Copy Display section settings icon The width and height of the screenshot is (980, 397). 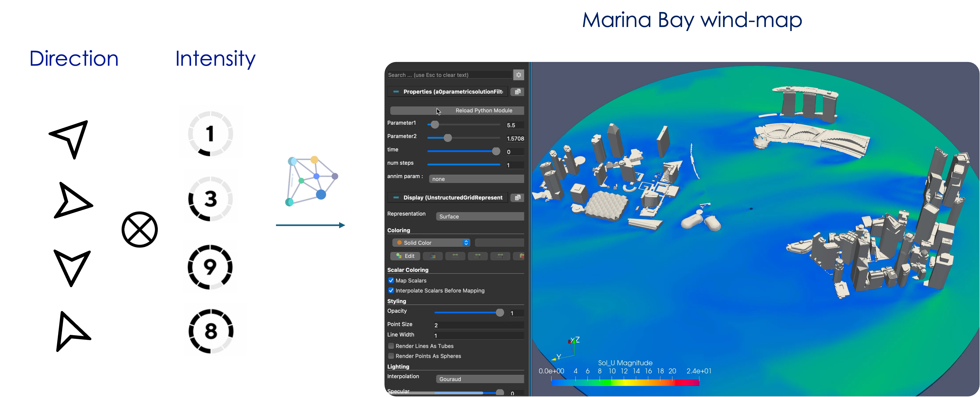[517, 198]
